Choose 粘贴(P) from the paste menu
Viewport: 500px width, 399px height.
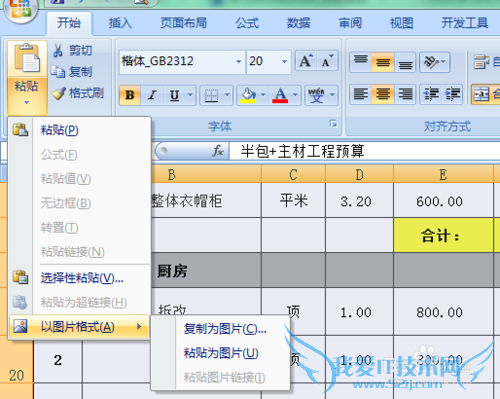79,130
